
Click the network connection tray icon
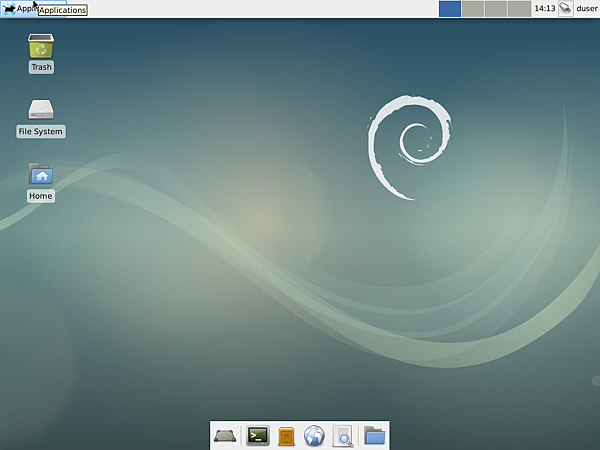pos(565,9)
